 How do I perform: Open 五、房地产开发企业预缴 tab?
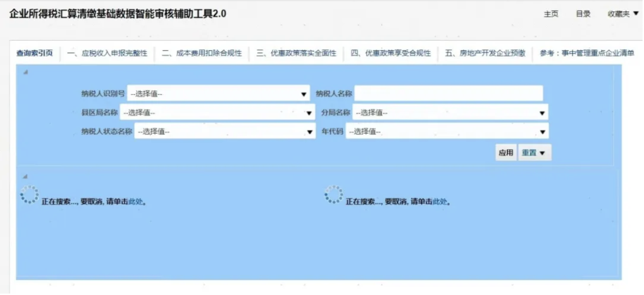[485, 53]
